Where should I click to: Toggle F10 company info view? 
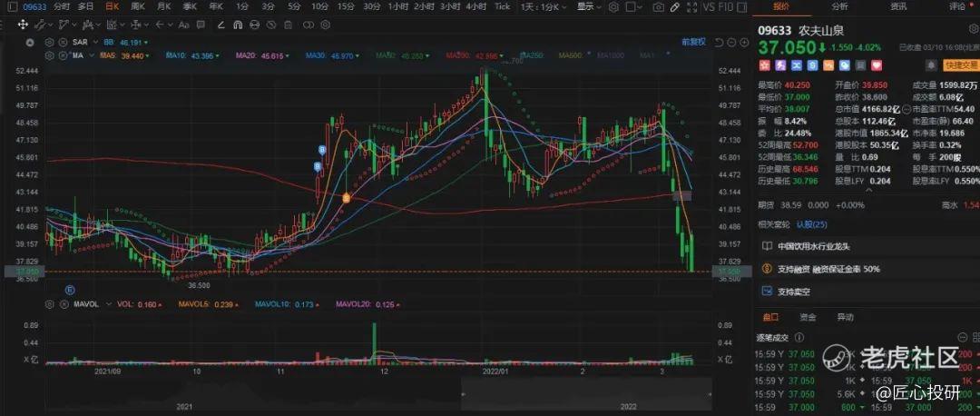726,7
